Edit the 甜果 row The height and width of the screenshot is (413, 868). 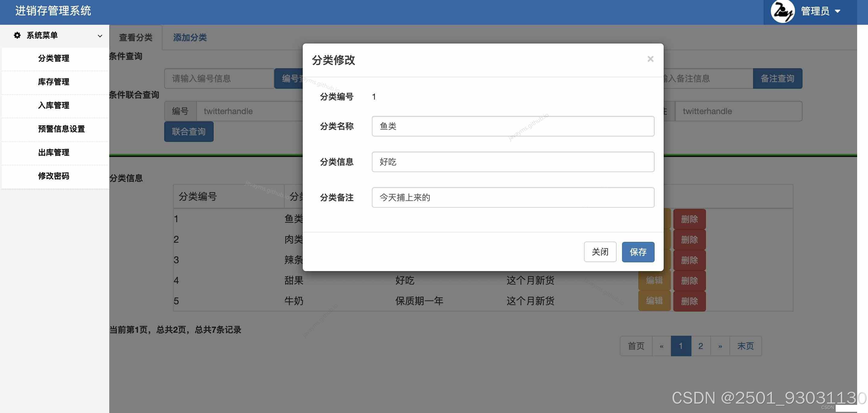click(x=654, y=281)
